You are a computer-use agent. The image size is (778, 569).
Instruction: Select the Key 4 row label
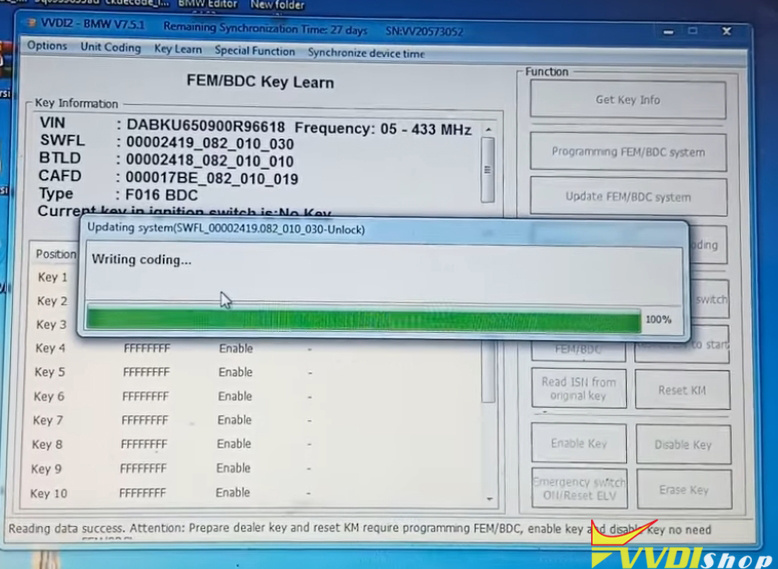pos(50,348)
